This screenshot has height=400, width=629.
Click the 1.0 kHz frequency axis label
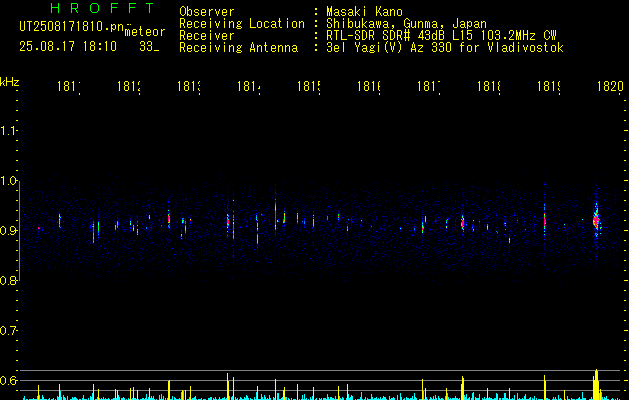coord(8,181)
